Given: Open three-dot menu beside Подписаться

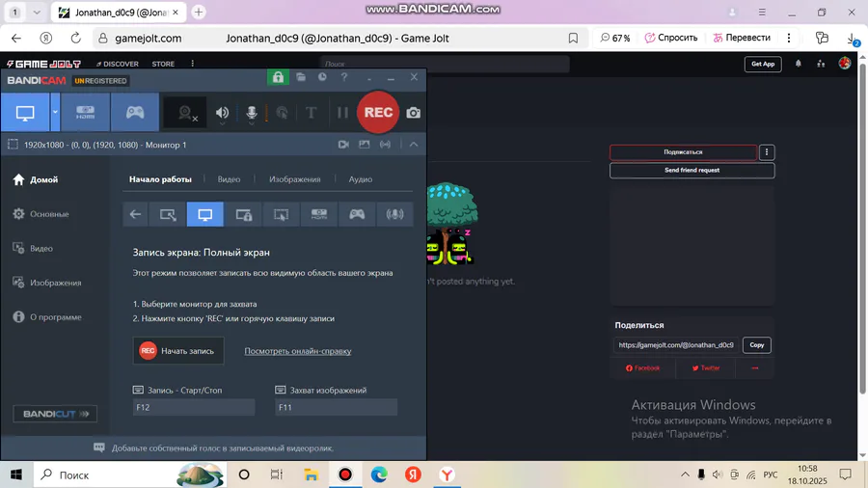Looking at the screenshot, I should pos(767,152).
